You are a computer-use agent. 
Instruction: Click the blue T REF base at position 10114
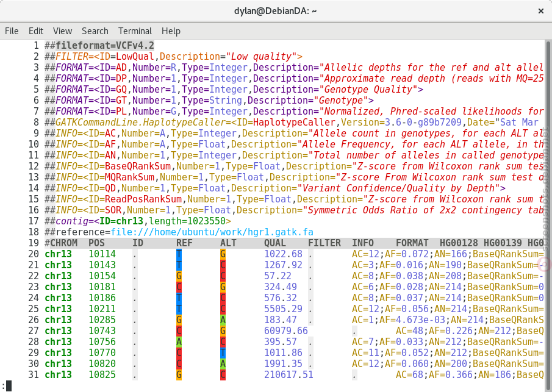click(179, 254)
